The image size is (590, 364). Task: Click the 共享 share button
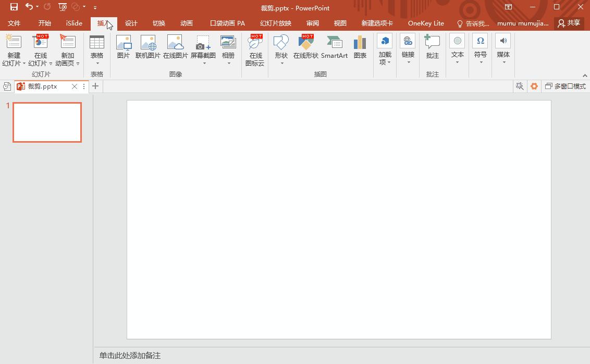[569, 23]
